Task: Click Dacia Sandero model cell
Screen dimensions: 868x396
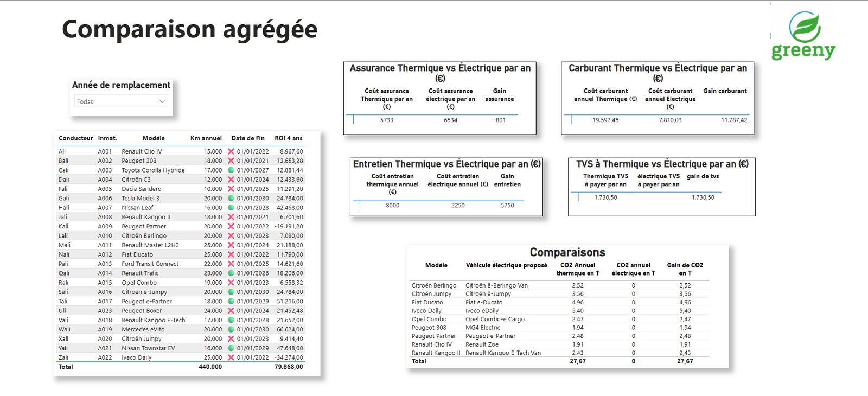Action: click(x=142, y=189)
